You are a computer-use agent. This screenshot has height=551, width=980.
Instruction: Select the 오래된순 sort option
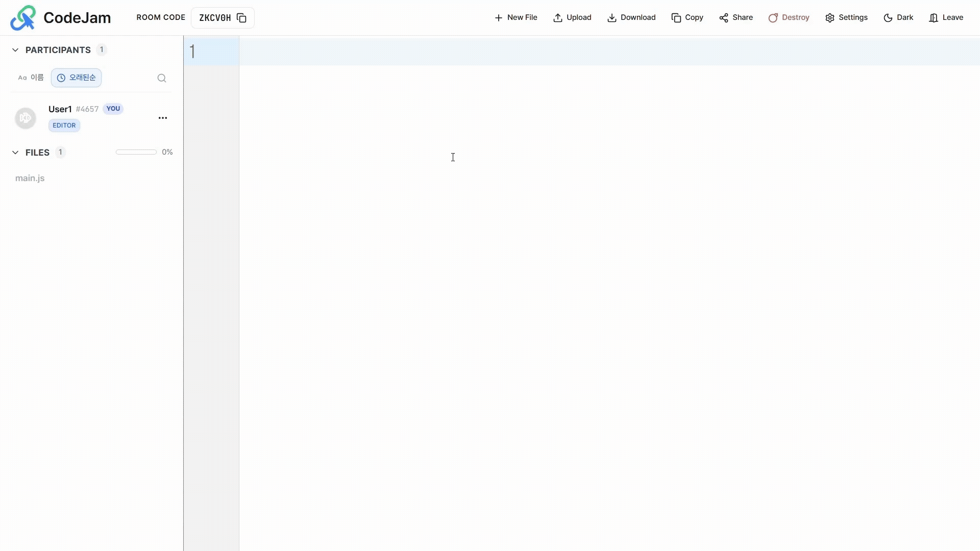77,78
